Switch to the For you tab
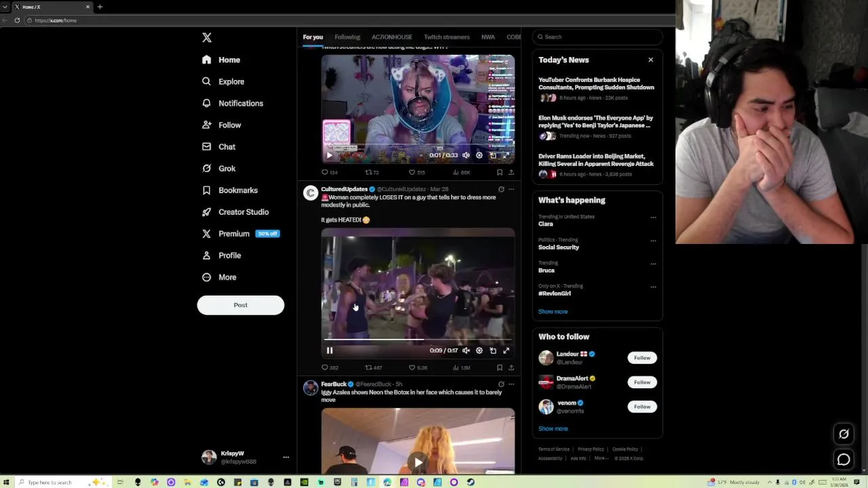 (x=313, y=37)
